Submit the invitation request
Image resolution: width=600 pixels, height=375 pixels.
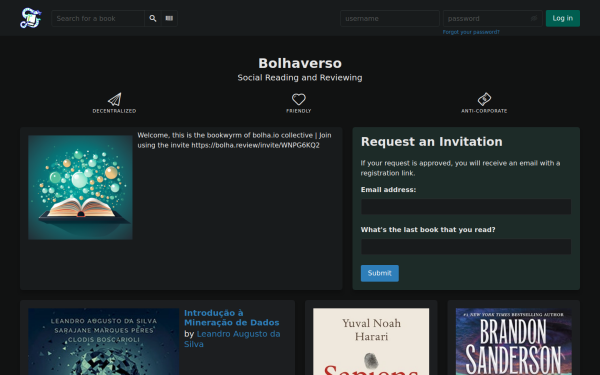click(380, 273)
